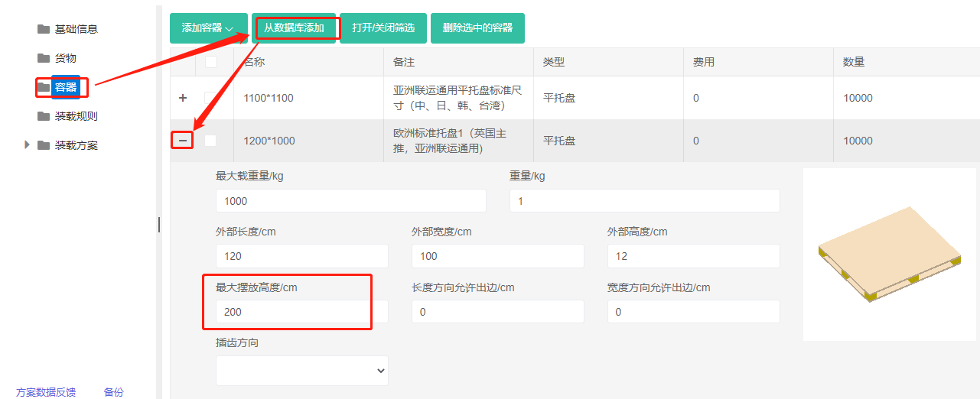Click the 货物 folder icon
Viewport: 980px width, 399px height.
(x=44, y=58)
